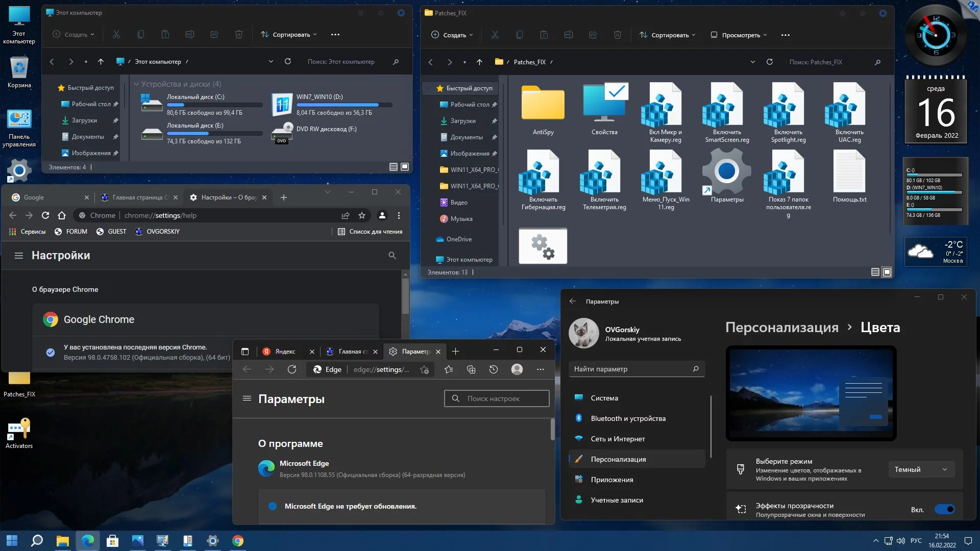Click OVGORSKIY bookmark in Chrome bar
This screenshot has width=980, height=551.
point(157,232)
